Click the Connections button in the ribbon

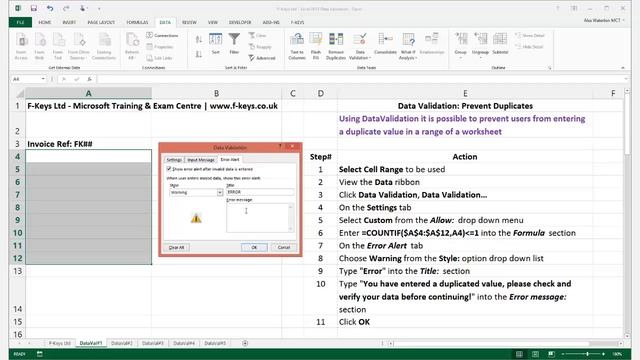(x=162, y=36)
